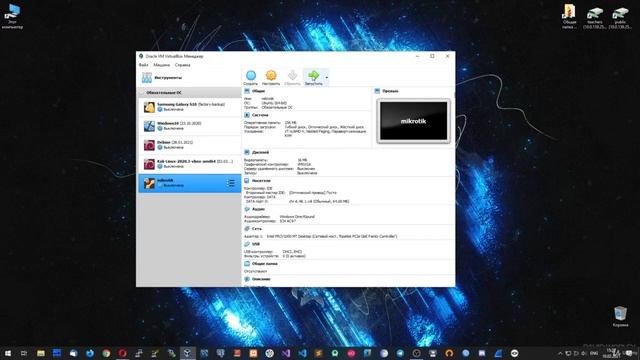
Task: Open the Файл menu
Action: click(143, 65)
